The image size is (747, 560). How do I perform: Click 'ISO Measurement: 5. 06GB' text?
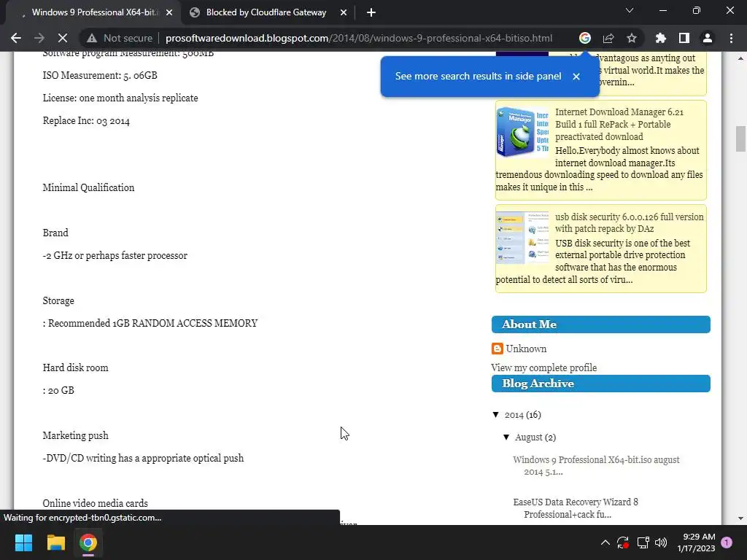point(100,75)
